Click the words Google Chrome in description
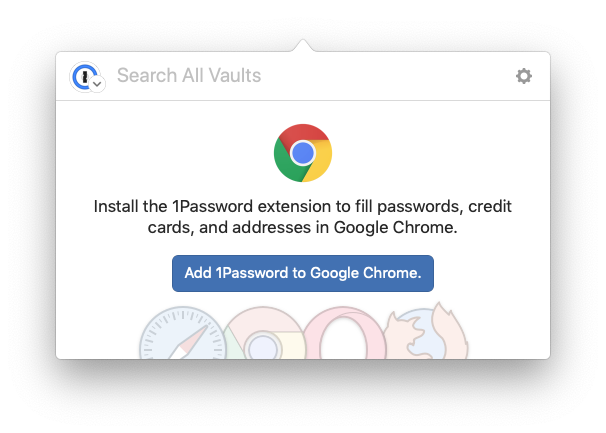 click(395, 227)
